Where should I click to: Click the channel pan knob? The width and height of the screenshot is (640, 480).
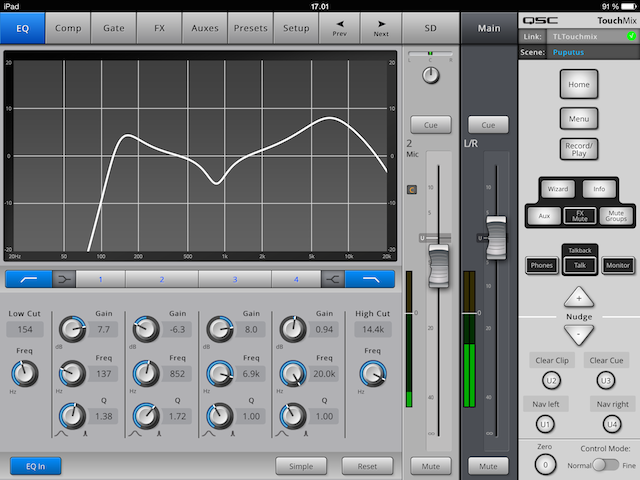pos(431,76)
